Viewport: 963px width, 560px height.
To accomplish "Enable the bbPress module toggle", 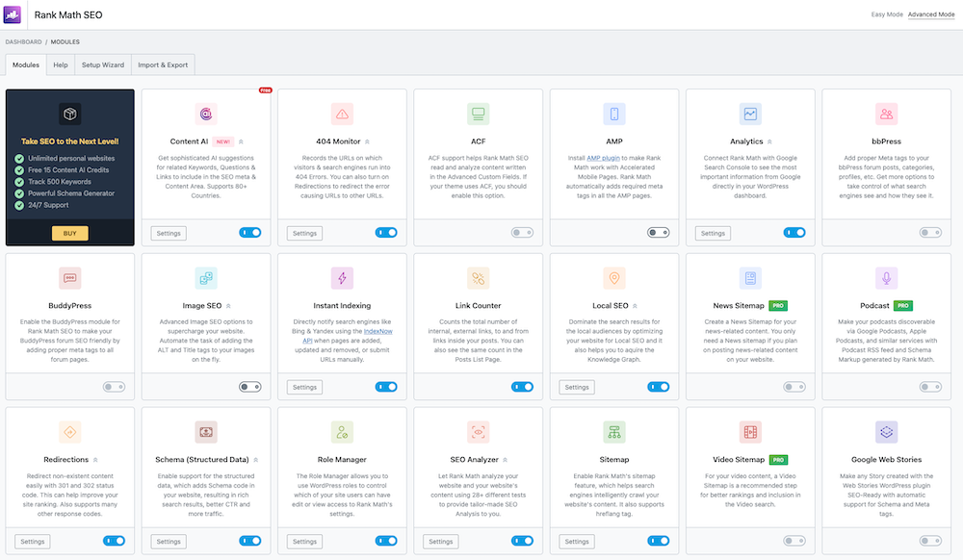I will pyautogui.click(x=930, y=233).
